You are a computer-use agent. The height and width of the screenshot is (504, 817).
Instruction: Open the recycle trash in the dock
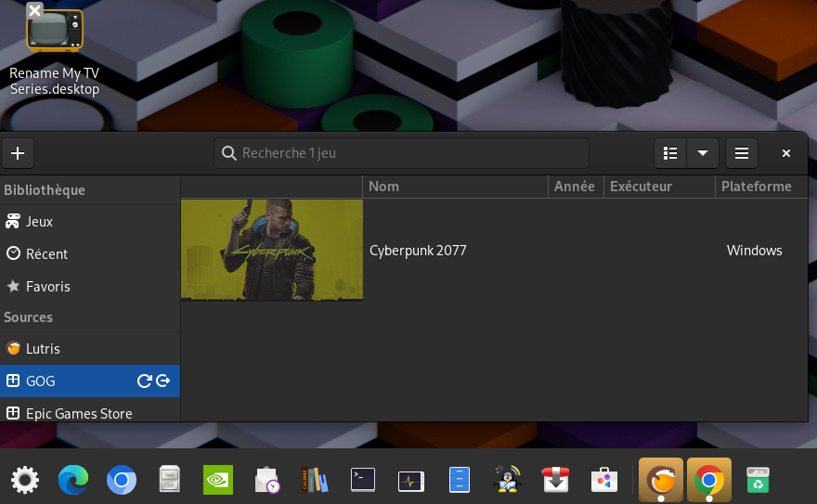[758, 480]
